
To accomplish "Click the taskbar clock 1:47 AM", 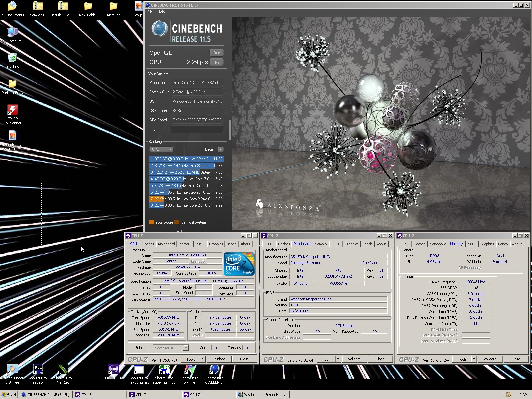I will coord(521,395).
